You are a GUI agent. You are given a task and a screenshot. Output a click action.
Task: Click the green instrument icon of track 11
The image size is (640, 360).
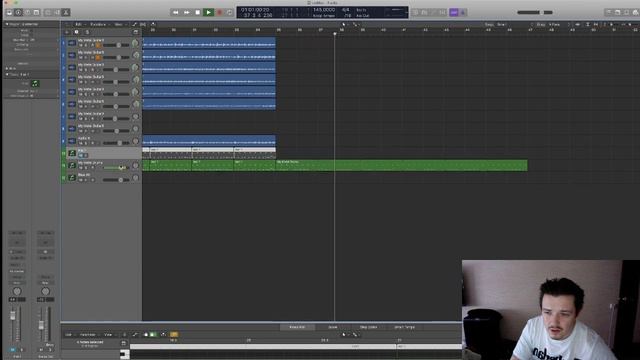[72, 165]
